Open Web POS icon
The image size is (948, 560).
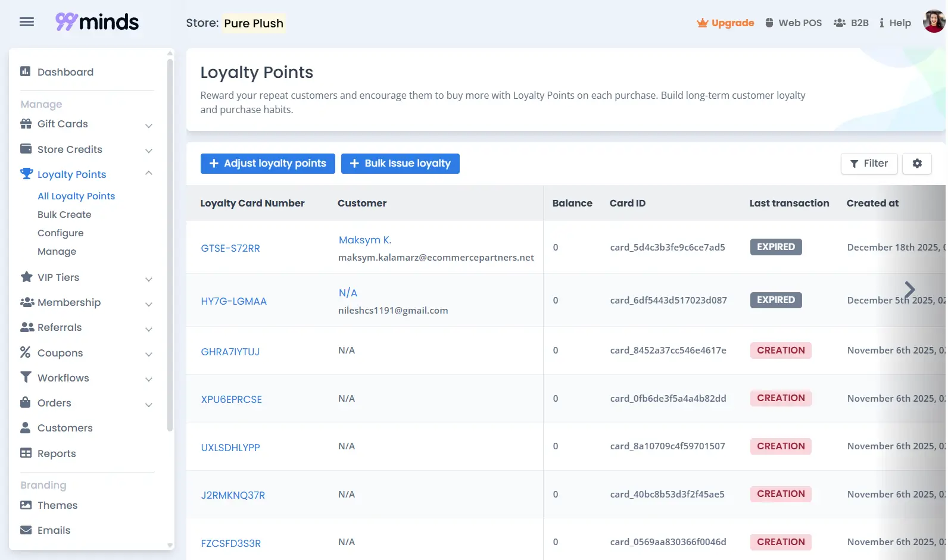[x=769, y=23]
